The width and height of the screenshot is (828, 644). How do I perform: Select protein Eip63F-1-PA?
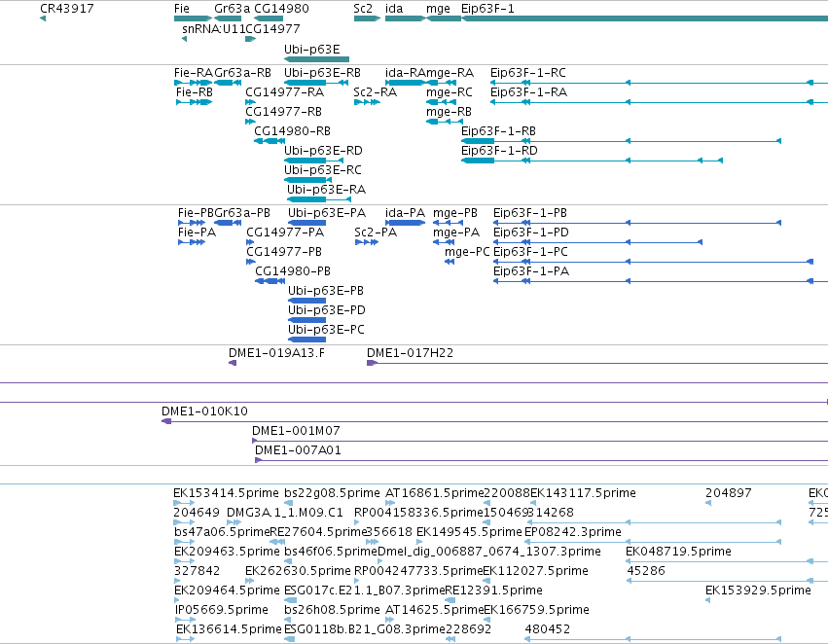coord(530,271)
